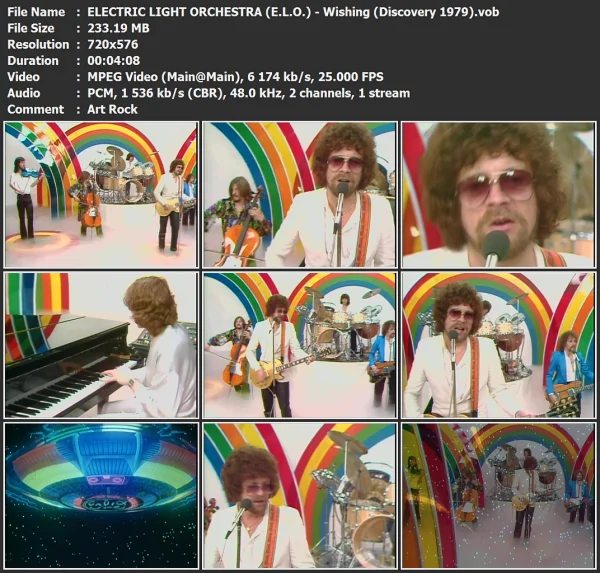Click the Video label

[x=23, y=77]
